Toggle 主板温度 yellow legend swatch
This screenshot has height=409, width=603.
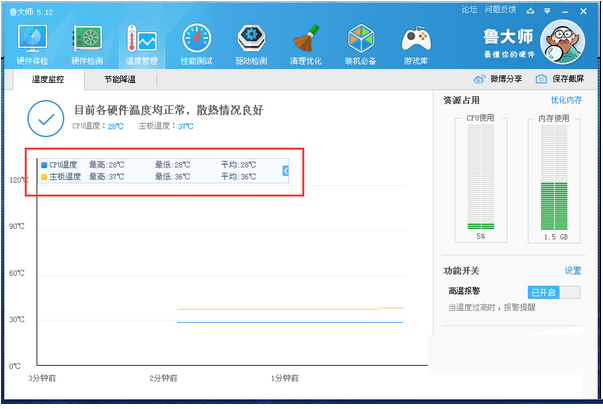44,177
